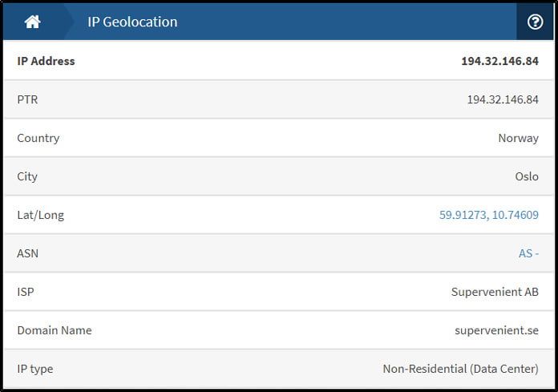This screenshot has height=392, width=558.
Task: Click the IP Address row label
Action: tap(46, 61)
